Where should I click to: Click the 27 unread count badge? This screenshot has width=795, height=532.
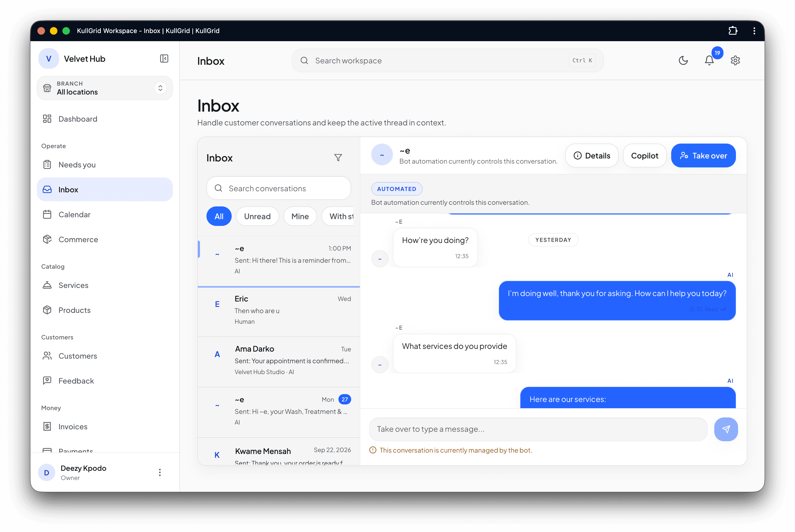pos(344,399)
